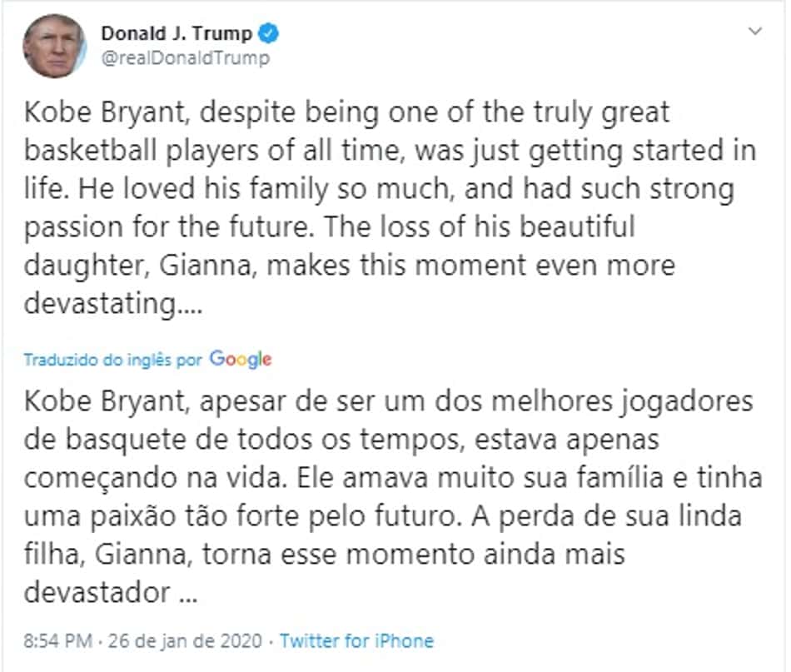Open Donald J. Trump's profile picture

click(x=54, y=46)
